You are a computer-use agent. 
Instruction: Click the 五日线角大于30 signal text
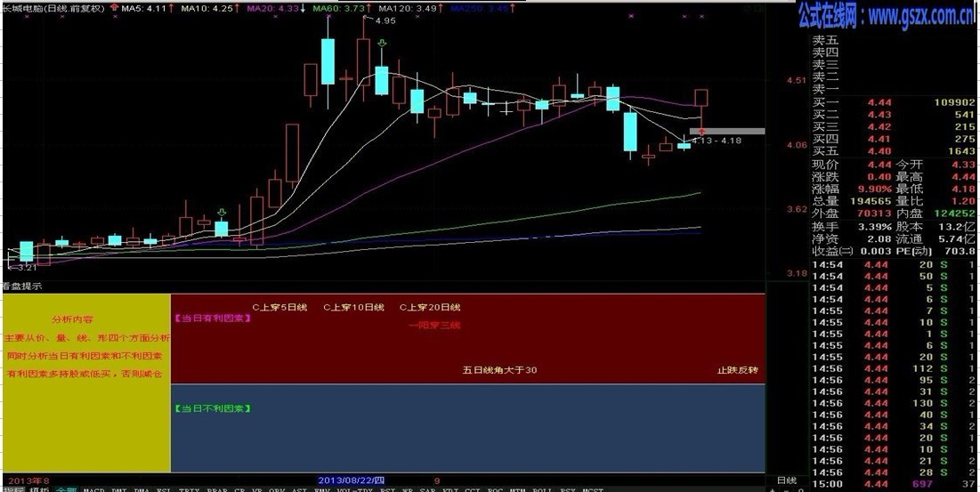click(x=499, y=369)
